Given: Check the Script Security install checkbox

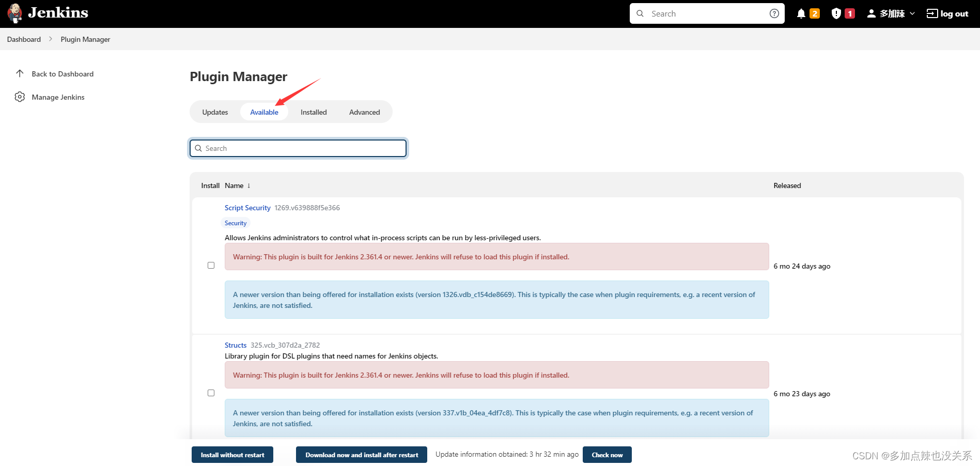Looking at the screenshot, I should (211, 265).
